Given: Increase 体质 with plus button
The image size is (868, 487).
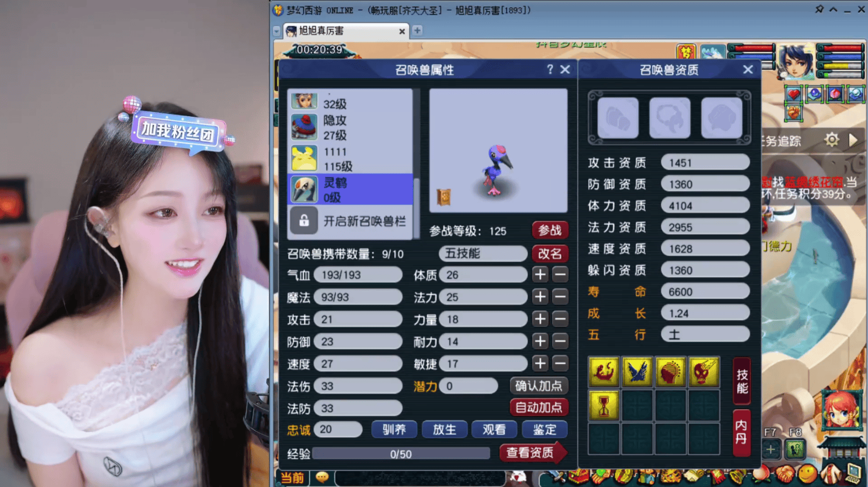Looking at the screenshot, I should click(540, 275).
